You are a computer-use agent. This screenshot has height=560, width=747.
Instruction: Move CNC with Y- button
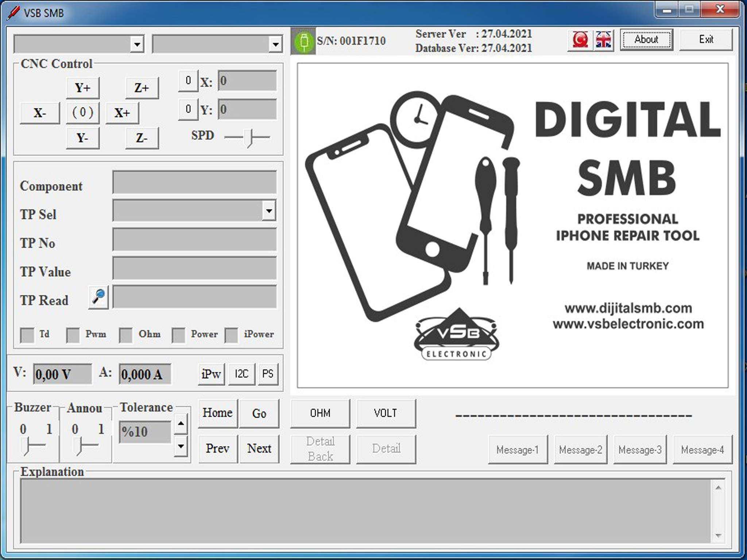[82, 138]
